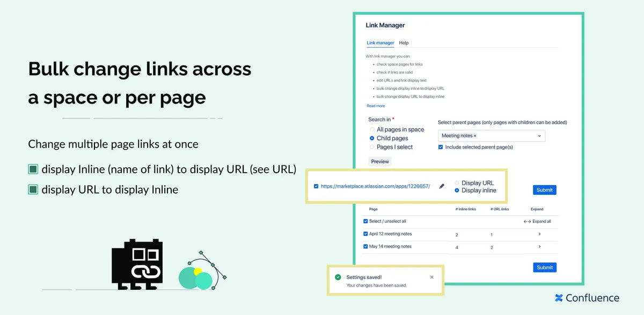The height and width of the screenshot is (315, 644).
Task: Open the Help tab
Action: pos(404,43)
